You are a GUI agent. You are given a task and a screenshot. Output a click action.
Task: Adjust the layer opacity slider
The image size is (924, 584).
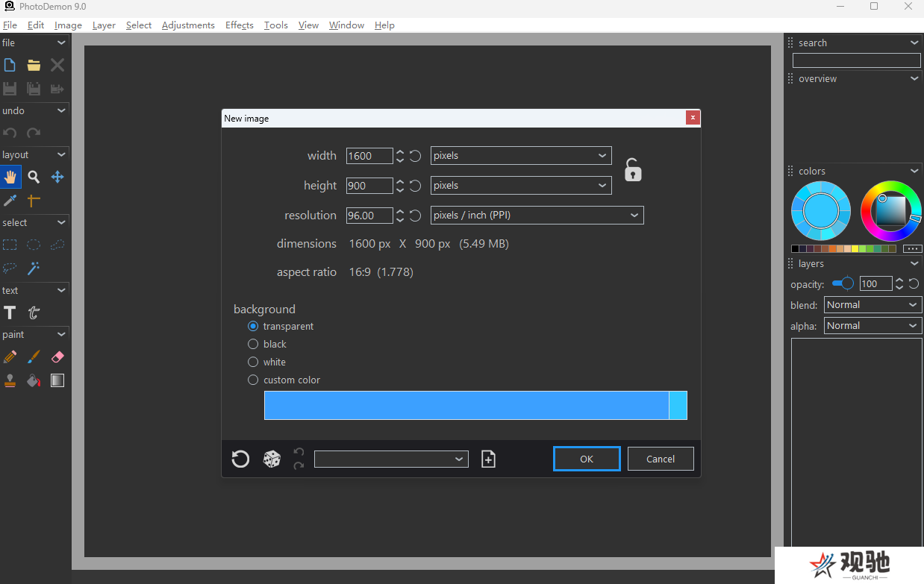click(843, 283)
